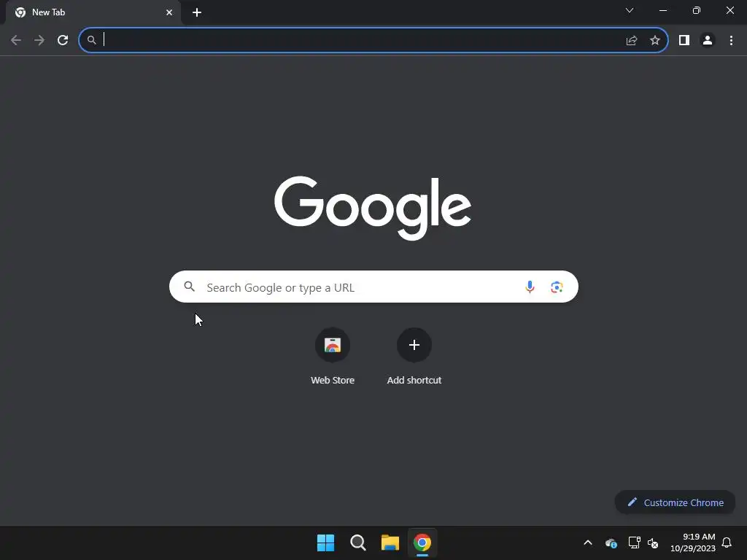
Task: Go forward using the forward arrow
Action: [x=39, y=40]
